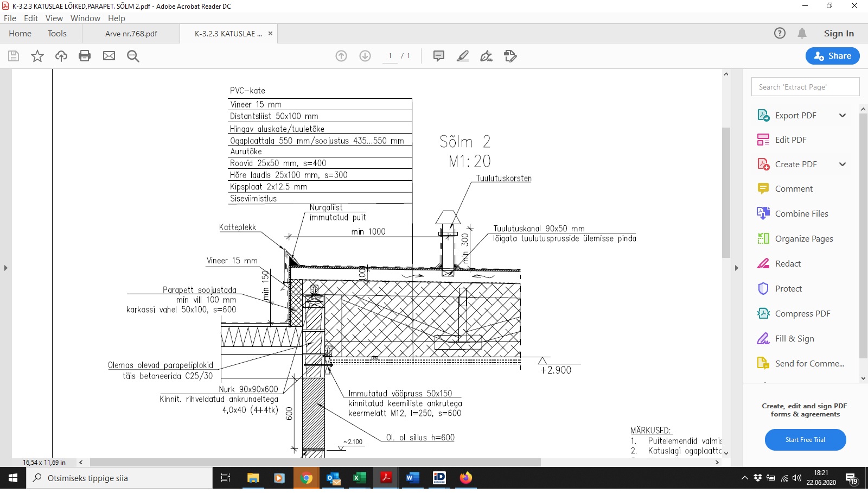Open Excel from the taskbar
The height and width of the screenshot is (493, 868).
point(359,478)
